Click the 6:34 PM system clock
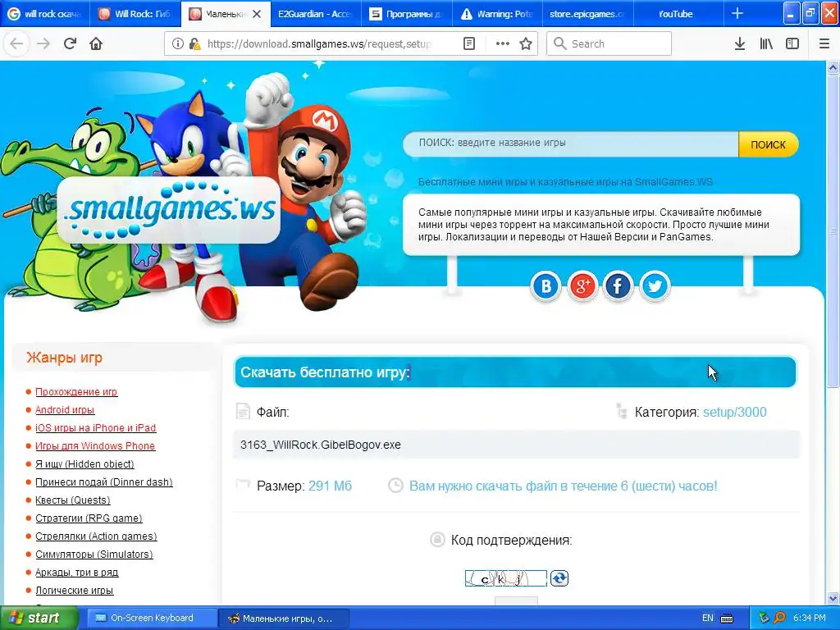The height and width of the screenshot is (630, 840). click(809, 618)
